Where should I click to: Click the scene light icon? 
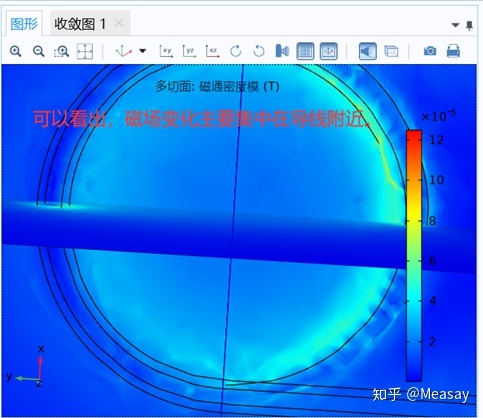[282, 51]
